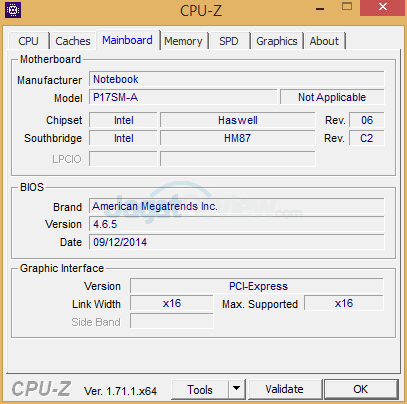Select the Mainboard tab
This screenshot has height=404, width=407.
point(128,40)
